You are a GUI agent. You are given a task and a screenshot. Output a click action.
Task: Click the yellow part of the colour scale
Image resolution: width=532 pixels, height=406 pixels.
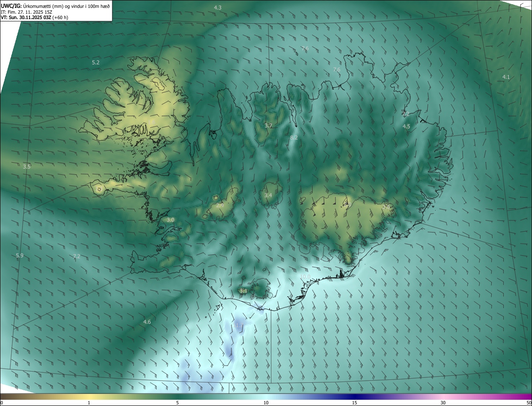click(x=89, y=396)
